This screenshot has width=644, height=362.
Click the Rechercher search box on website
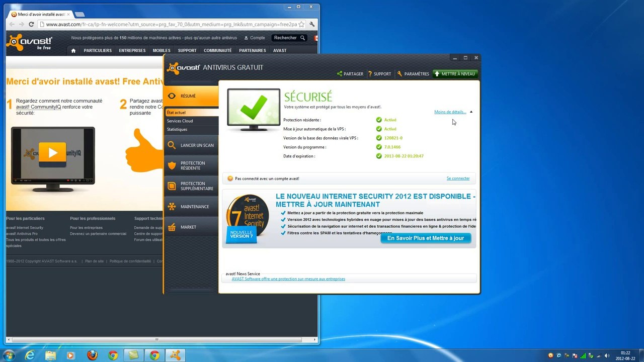click(289, 38)
